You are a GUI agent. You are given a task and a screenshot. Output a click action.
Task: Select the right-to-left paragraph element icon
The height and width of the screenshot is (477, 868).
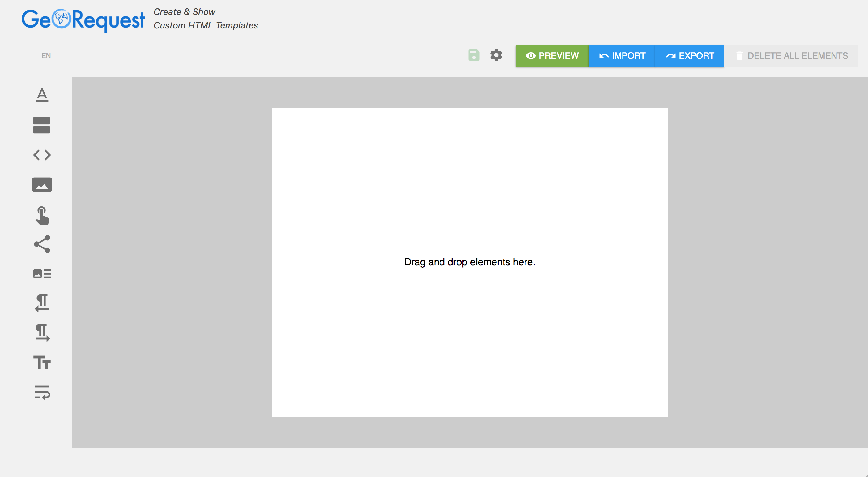(42, 303)
